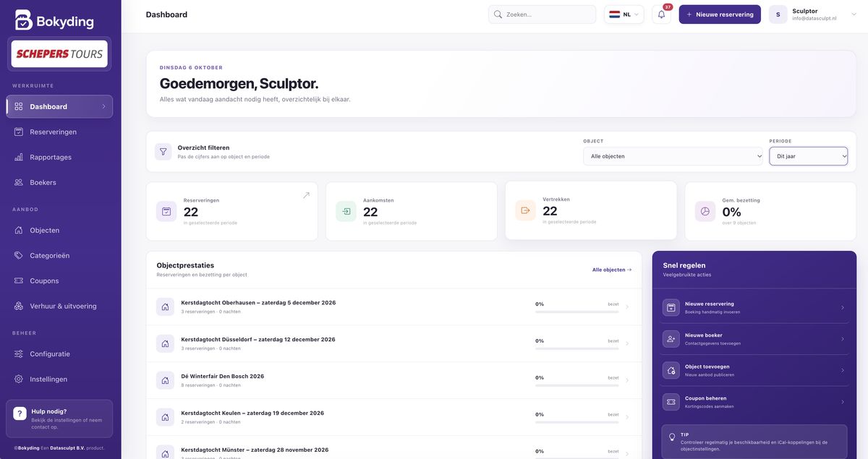
Task: Open Objecten in the sidebar
Action: point(59,230)
